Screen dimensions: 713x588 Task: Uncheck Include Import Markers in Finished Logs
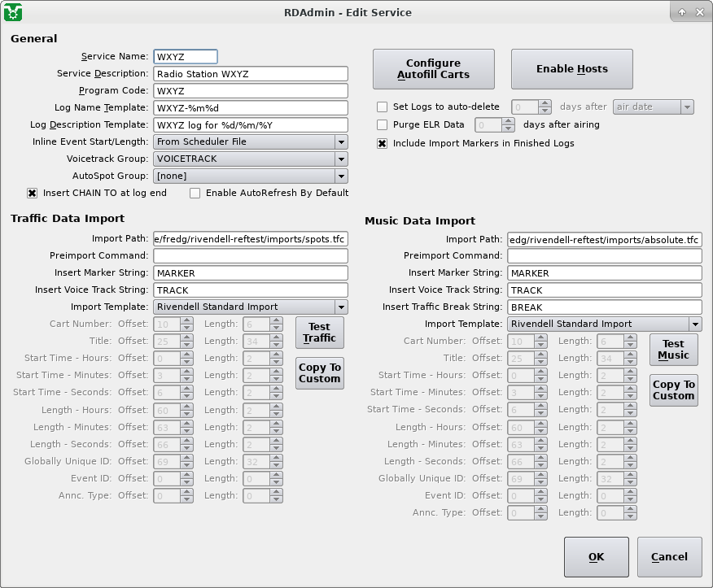383,143
